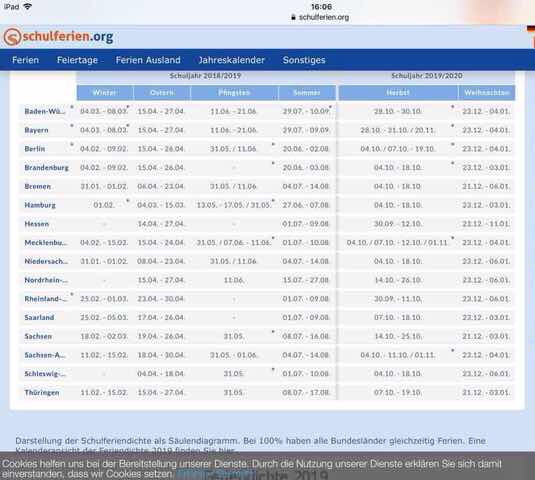Click Hamburg winter date 01.02.

[x=104, y=205]
